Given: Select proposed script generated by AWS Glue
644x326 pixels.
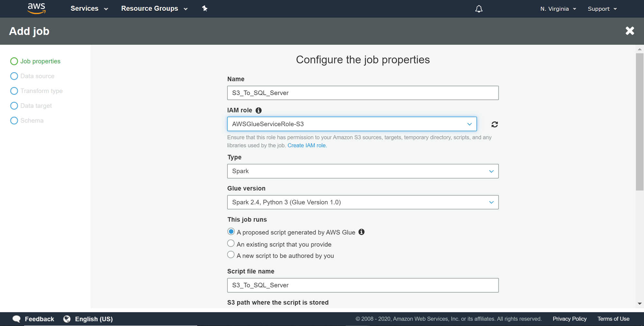Looking at the screenshot, I should pyautogui.click(x=231, y=232).
